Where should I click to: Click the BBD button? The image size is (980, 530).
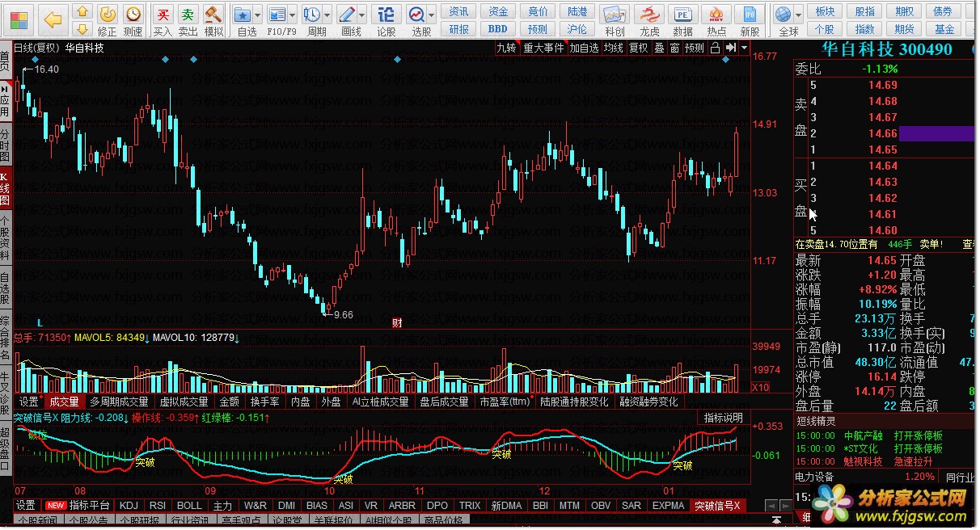[x=498, y=28]
